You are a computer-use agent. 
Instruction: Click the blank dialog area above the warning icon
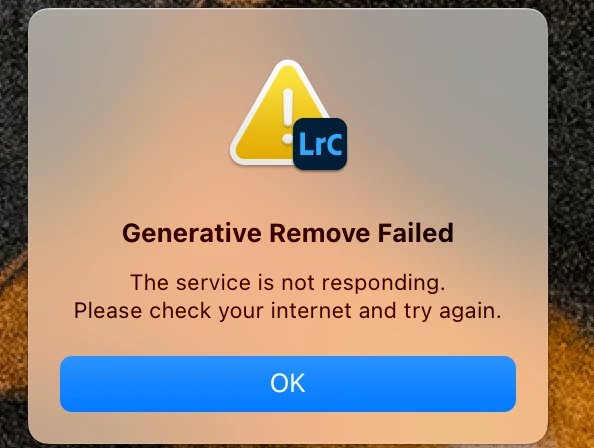(x=288, y=34)
